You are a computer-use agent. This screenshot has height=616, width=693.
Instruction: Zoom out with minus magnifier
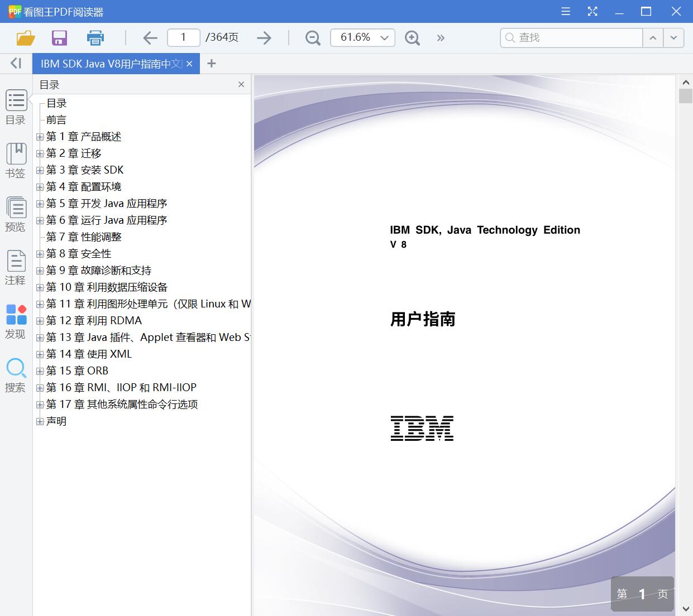pos(313,38)
